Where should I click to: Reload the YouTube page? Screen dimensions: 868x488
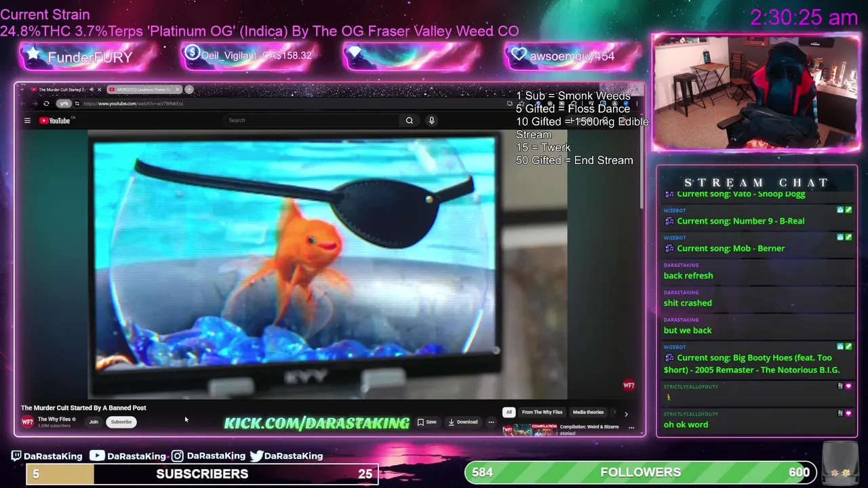click(x=46, y=104)
